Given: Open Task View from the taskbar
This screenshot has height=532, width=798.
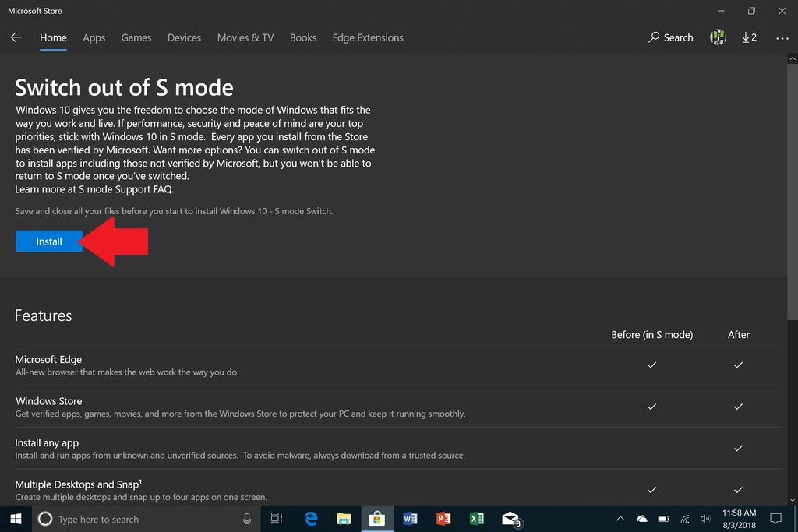Looking at the screenshot, I should (x=276, y=519).
